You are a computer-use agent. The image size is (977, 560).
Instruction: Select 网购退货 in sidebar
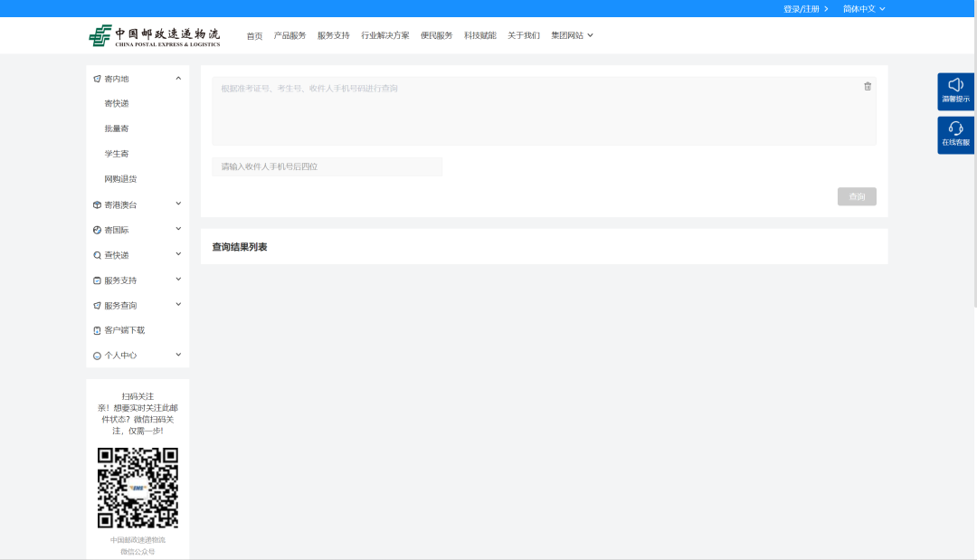point(120,179)
